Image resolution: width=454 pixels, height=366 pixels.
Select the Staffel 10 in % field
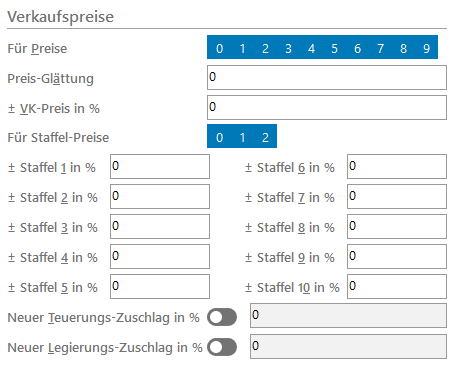[397, 286]
